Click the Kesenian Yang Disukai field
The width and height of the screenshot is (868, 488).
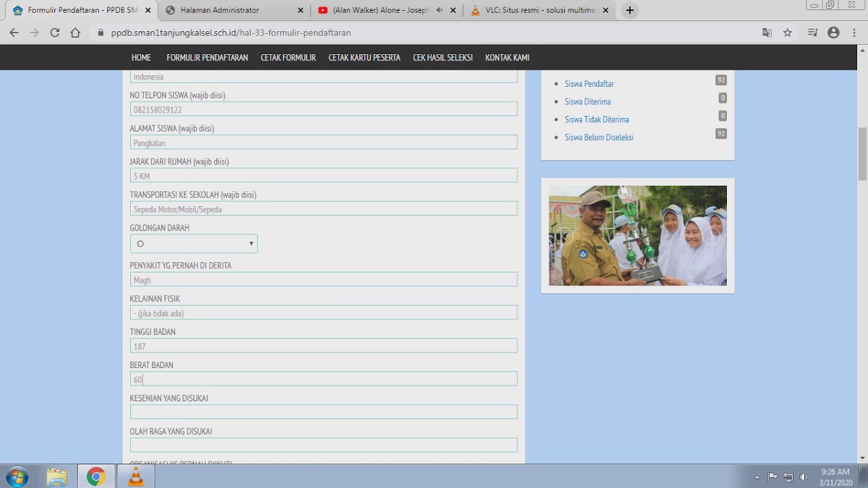pos(323,412)
